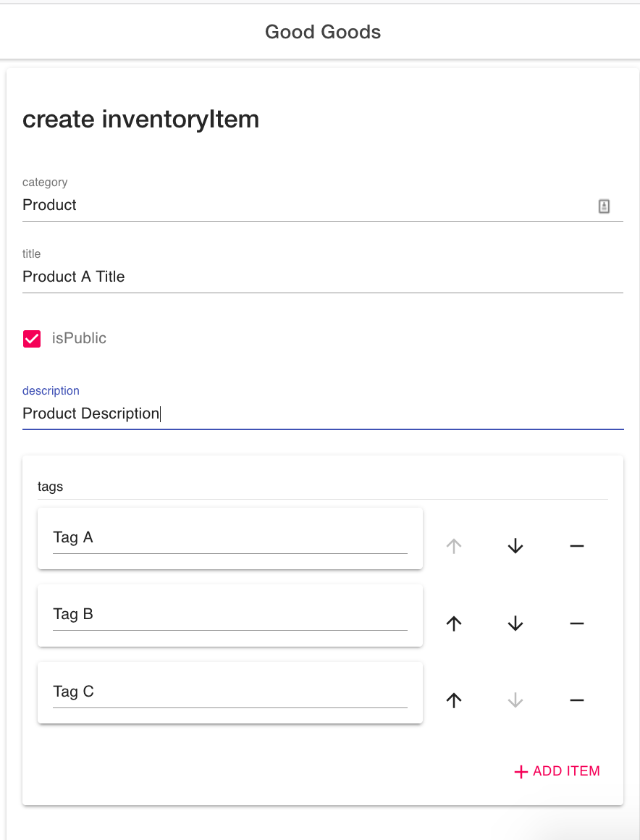
Task: Edit the Tag A text field
Action: pos(230,538)
